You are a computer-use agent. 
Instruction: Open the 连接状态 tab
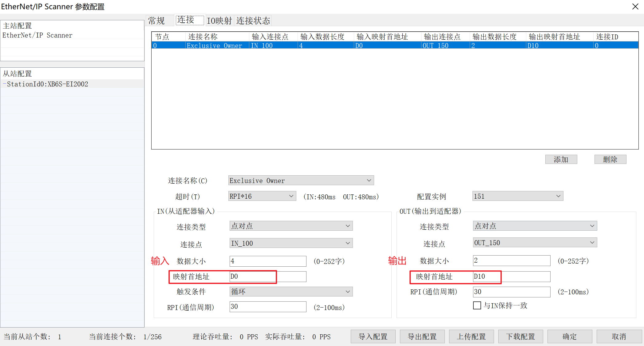click(253, 21)
